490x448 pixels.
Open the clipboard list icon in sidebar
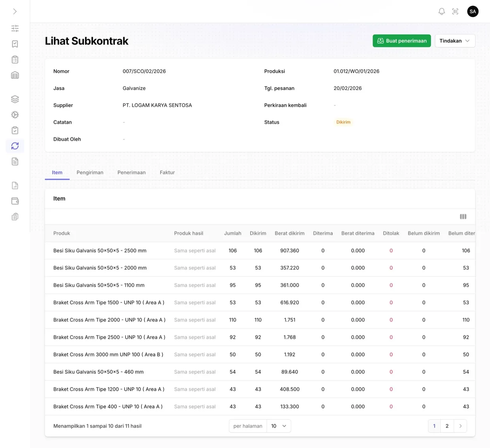tap(15, 60)
